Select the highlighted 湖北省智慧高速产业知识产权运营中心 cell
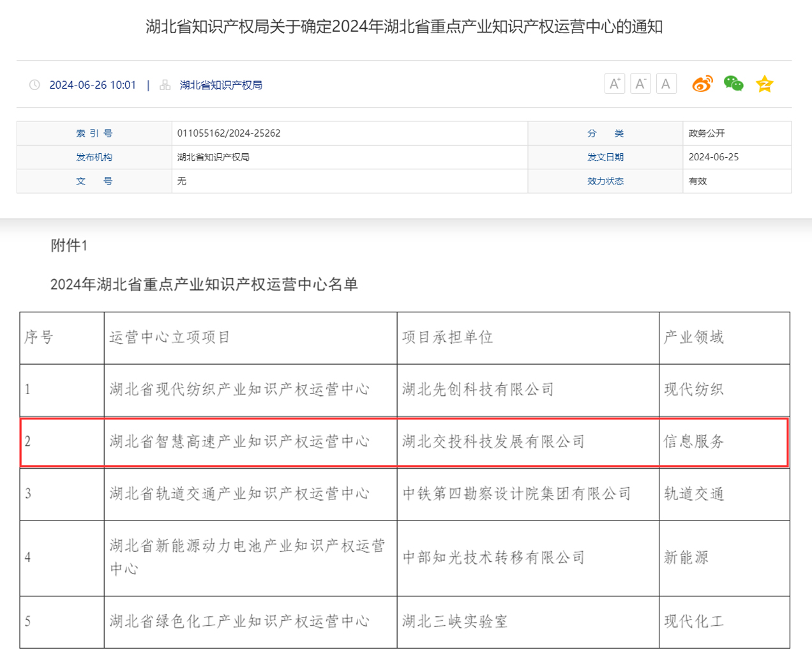 (239, 441)
